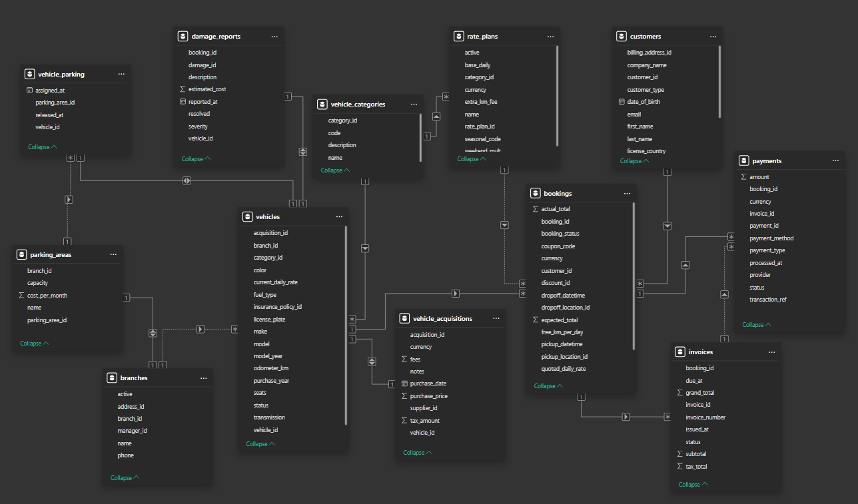Image resolution: width=858 pixels, height=504 pixels.
Task: Click the sigma icon next to purchase_price
Action: click(x=404, y=396)
